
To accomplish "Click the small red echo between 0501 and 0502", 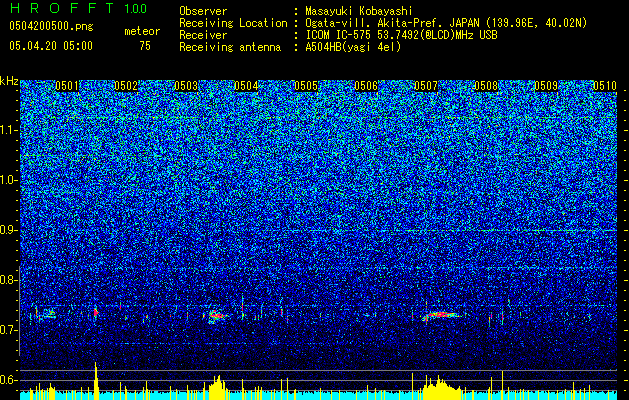I will [x=95, y=312].
